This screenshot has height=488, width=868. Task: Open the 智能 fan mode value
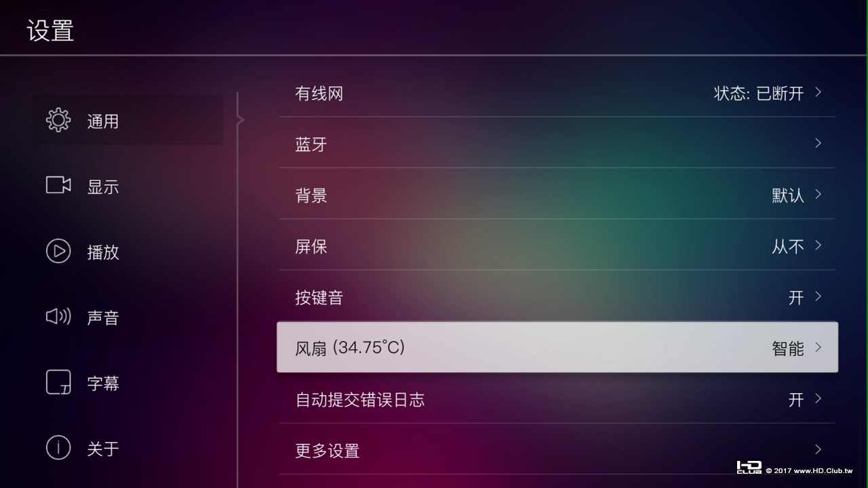[x=788, y=348]
